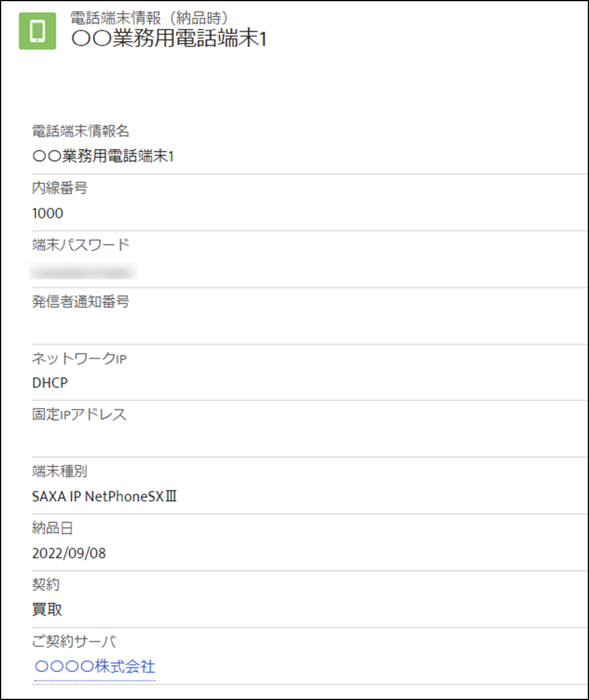The width and height of the screenshot is (589, 700).
Task: Click the 端末種別 field label
Action: click(x=60, y=471)
